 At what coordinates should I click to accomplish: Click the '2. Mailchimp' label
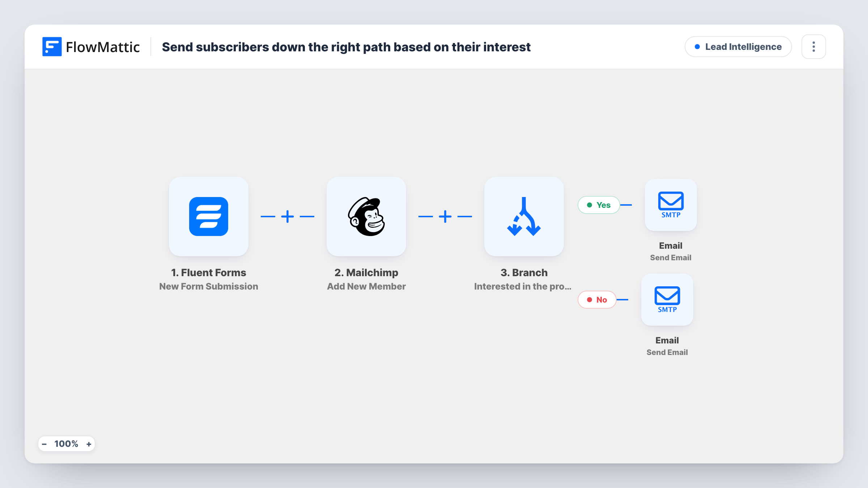pyautogui.click(x=366, y=273)
